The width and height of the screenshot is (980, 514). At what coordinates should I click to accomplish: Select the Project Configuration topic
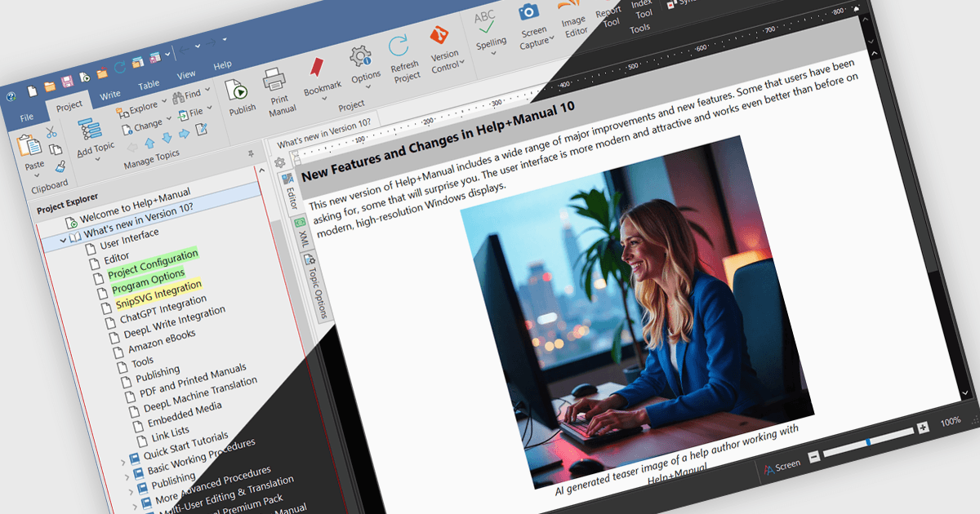[x=154, y=265]
